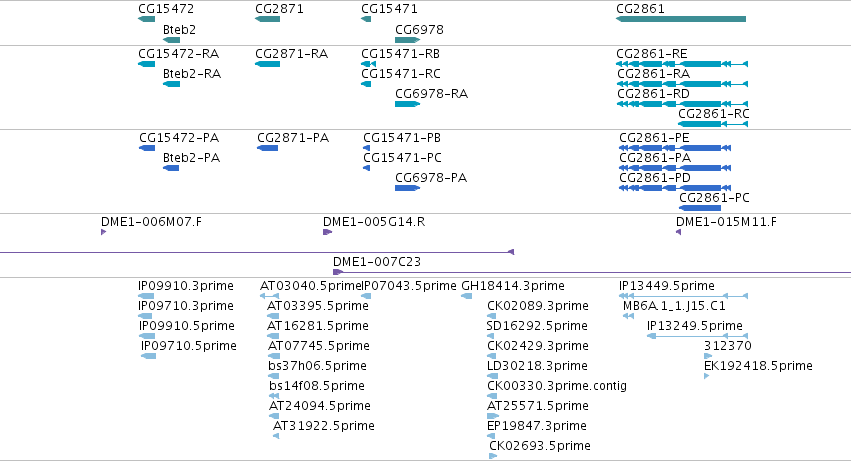Click transcript CG6978-RA

[408, 104]
